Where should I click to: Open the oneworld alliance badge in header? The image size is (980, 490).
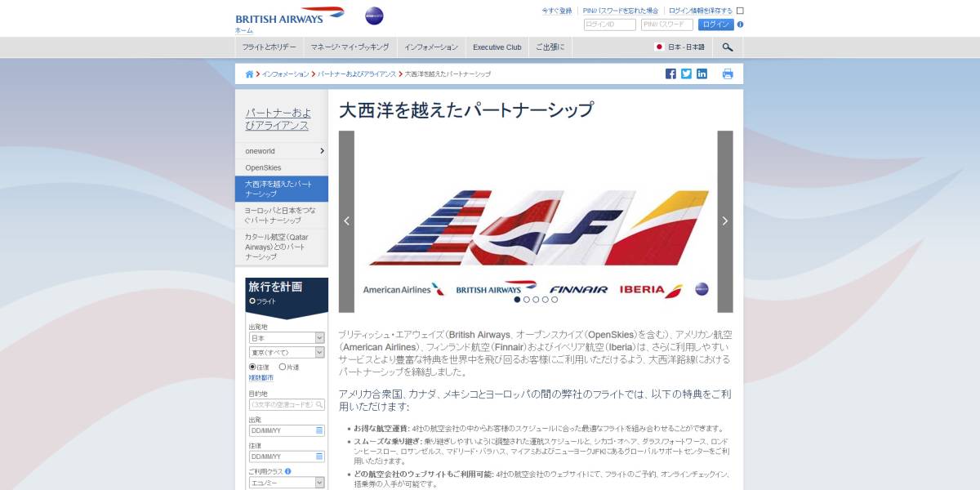coord(374,16)
